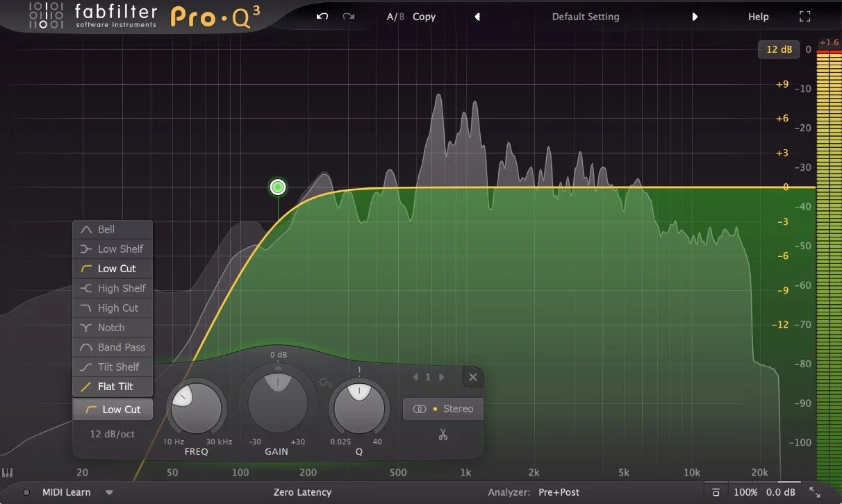
Task: Click the Redo arrow icon
Action: click(348, 17)
